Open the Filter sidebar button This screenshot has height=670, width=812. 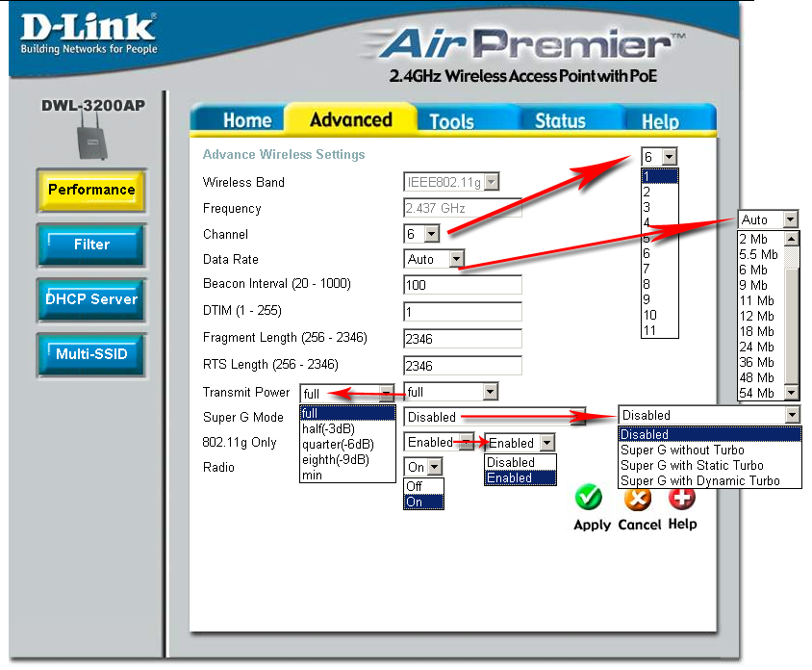(x=91, y=245)
